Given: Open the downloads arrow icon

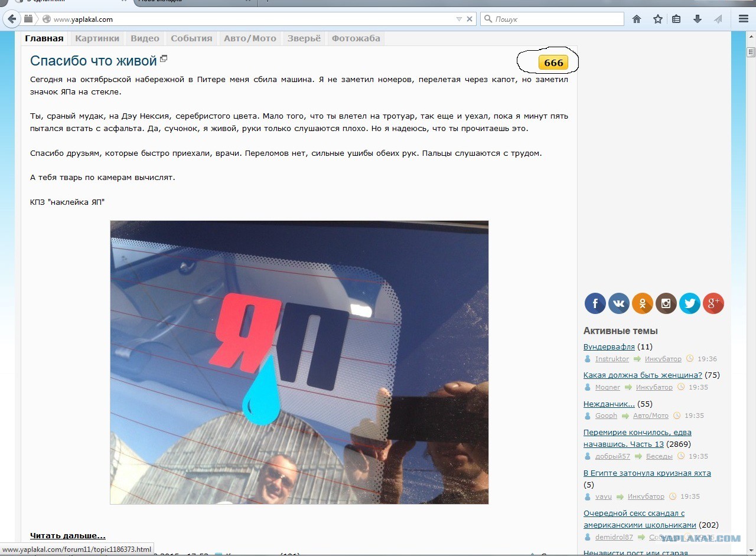Looking at the screenshot, I should 698,19.
